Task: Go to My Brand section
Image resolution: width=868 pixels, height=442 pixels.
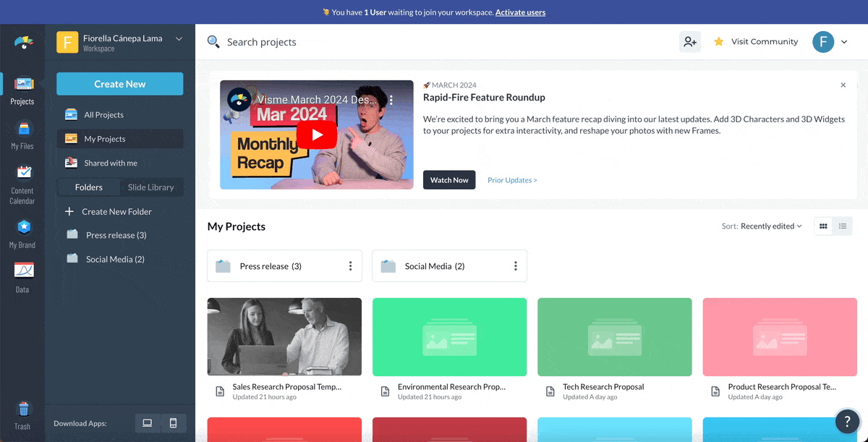Action: [x=22, y=234]
